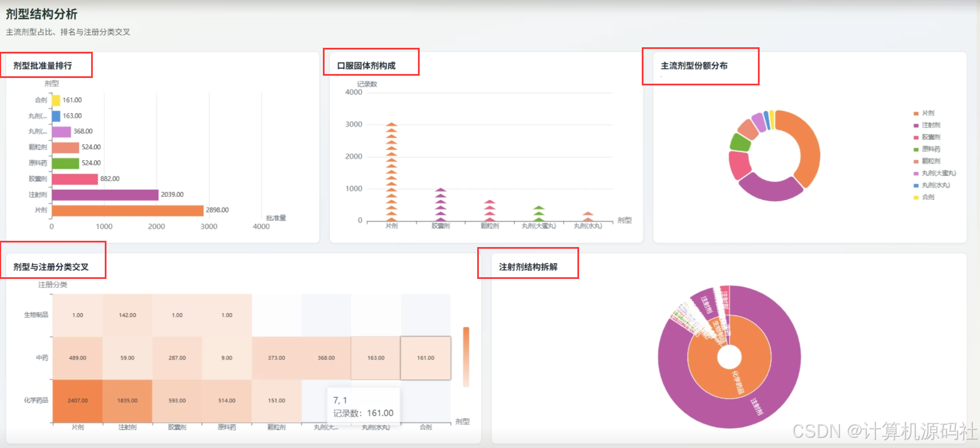The image size is (980, 448).
Task: Toggle the 原料药 legend entry
Action: click(926, 149)
